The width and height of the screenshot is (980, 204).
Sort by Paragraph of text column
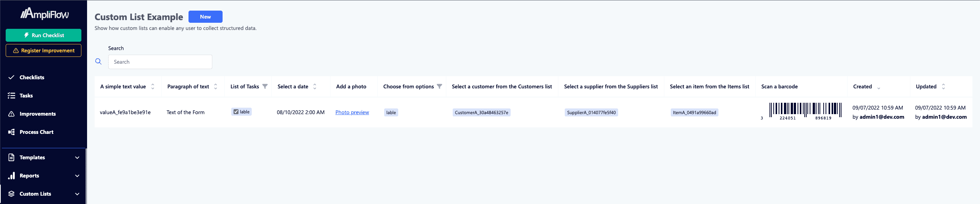(216, 86)
